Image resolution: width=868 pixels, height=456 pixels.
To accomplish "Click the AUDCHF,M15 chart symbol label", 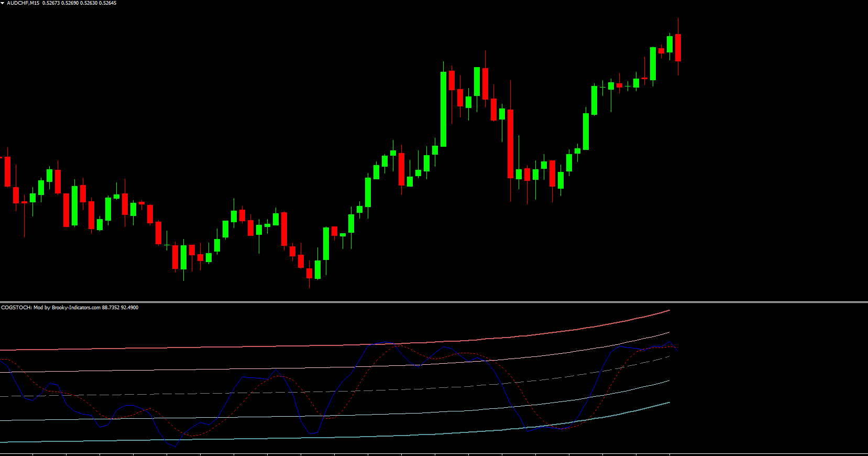I will pos(23,3).
